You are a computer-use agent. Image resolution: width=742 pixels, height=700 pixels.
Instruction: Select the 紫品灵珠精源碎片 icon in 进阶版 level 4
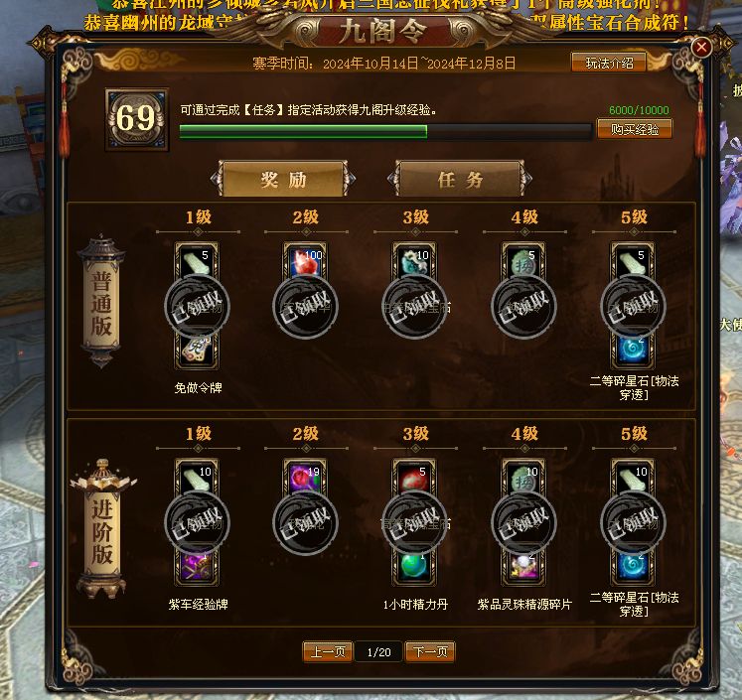(523, 567)
